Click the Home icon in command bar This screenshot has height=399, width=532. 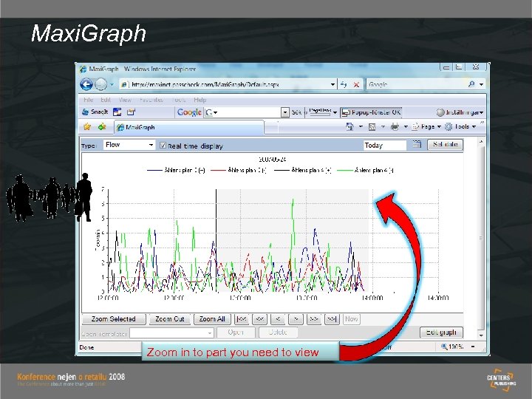[x=349, y=126]
